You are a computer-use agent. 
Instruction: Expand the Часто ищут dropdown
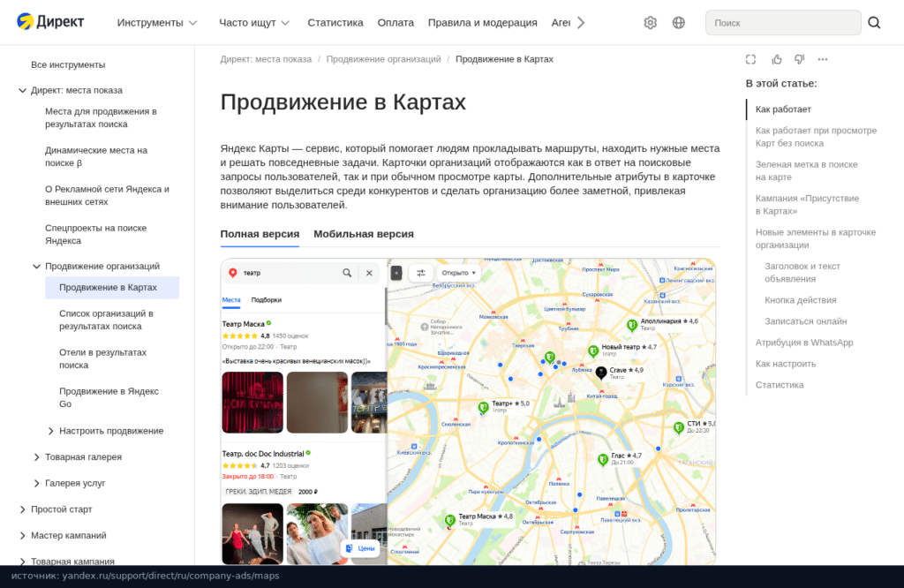tap(253, 22)
